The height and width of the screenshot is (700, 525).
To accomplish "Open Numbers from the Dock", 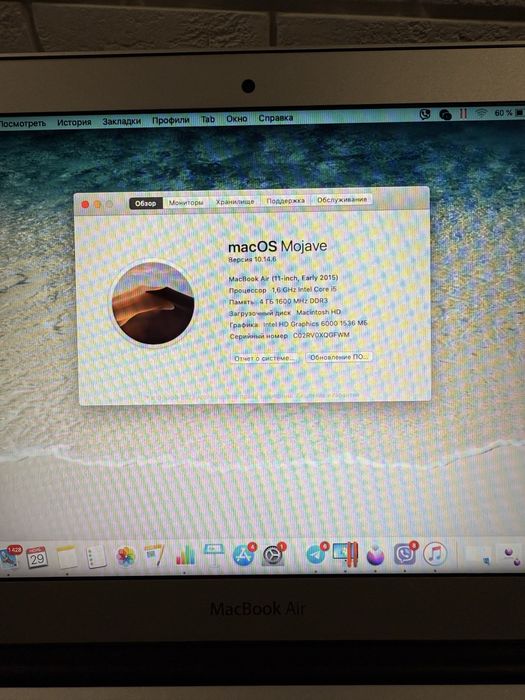I will [185, 556].
